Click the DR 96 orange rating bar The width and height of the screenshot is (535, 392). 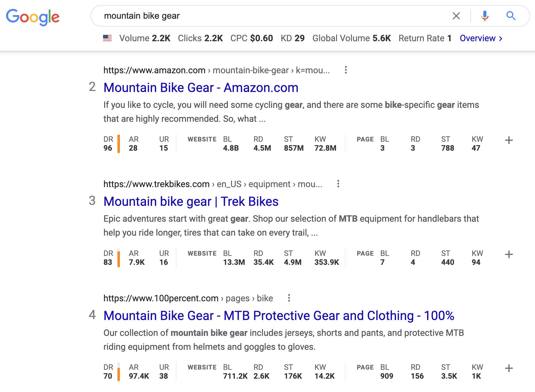click(118, 143)
